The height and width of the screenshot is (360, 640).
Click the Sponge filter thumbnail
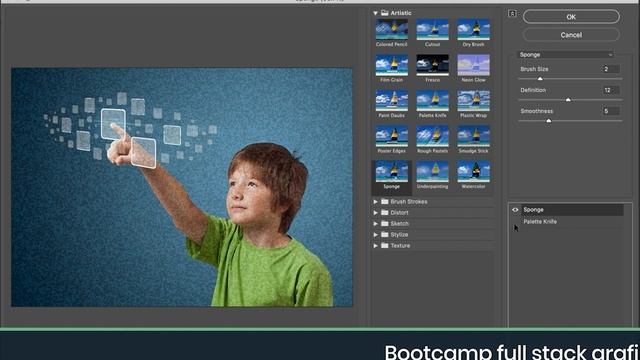[391, 171]
